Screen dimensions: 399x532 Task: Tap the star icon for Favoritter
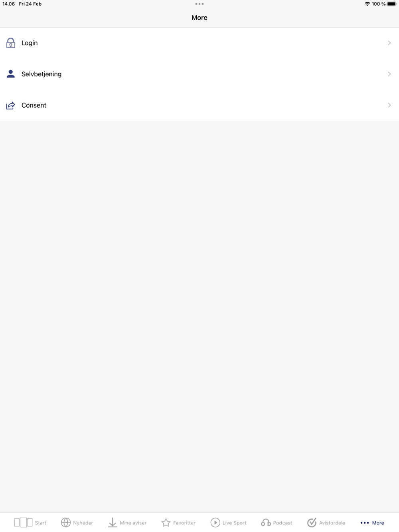(x=166, y=522)
